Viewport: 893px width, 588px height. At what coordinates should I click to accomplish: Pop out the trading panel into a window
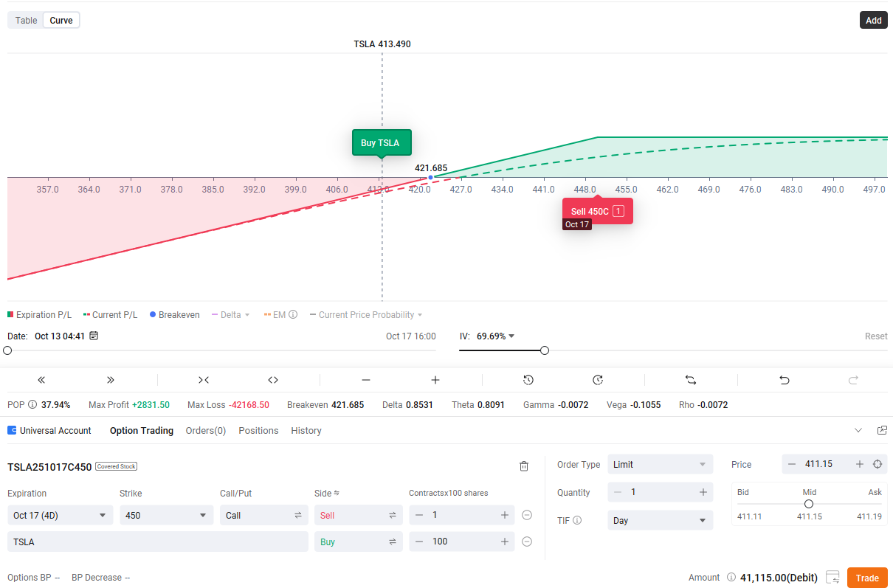pos(881,430)
